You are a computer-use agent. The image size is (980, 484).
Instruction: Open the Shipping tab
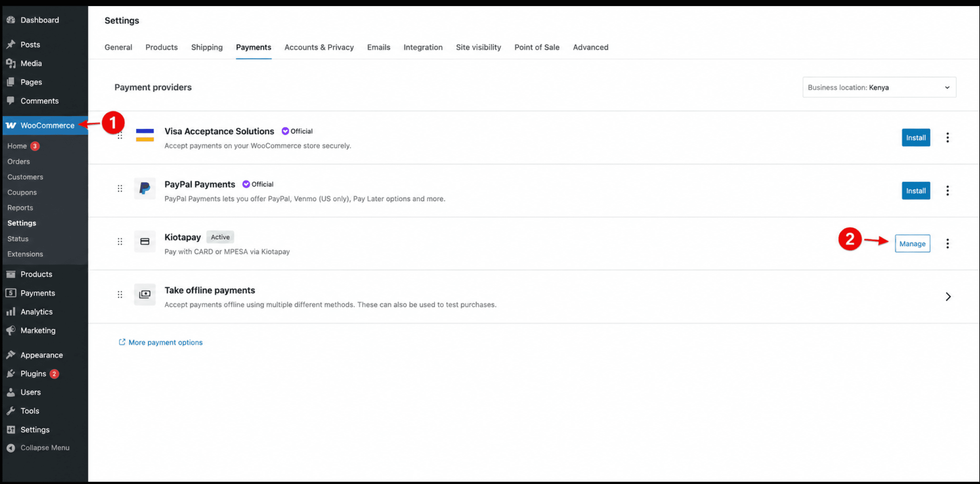tap(207, 47)
